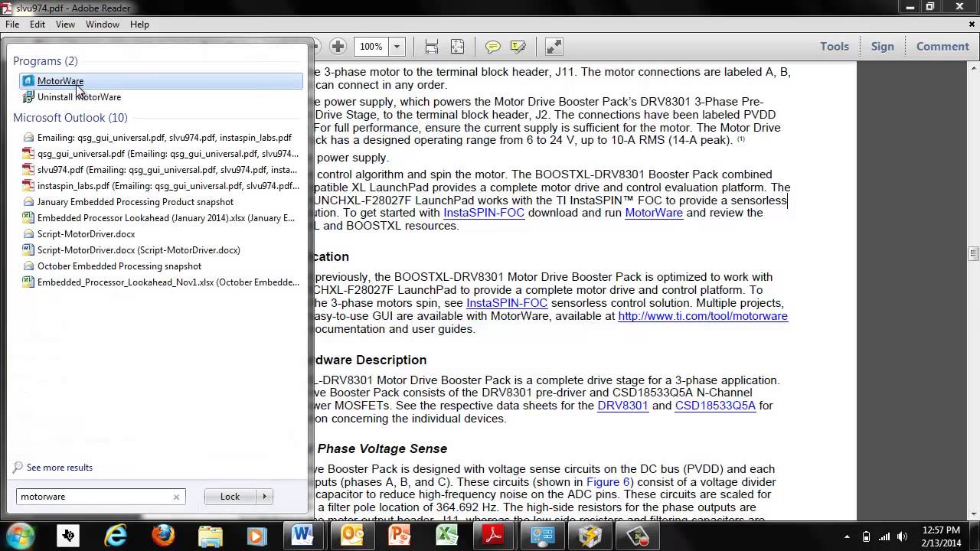Click the Windows Start orb
980x551 pixels.
(21, 536)
